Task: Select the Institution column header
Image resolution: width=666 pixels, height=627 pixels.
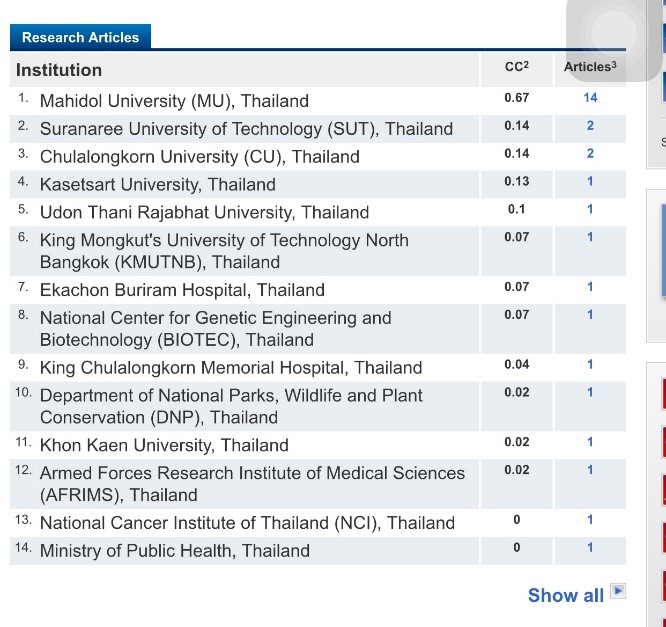Action: pyautogui.click(x=59, y=70)
